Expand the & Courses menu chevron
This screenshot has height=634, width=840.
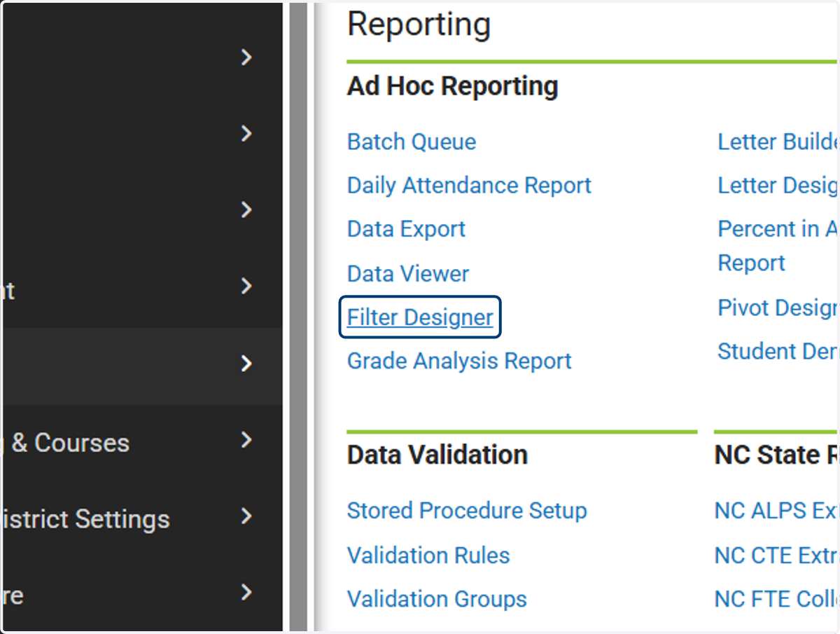coord(246,440)
